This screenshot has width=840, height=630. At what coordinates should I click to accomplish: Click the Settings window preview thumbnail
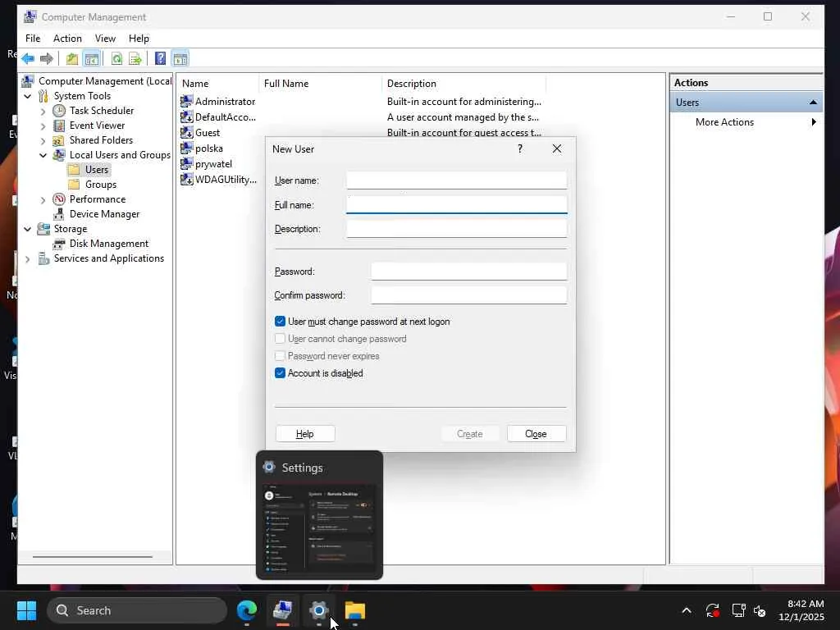coord(319,529)
